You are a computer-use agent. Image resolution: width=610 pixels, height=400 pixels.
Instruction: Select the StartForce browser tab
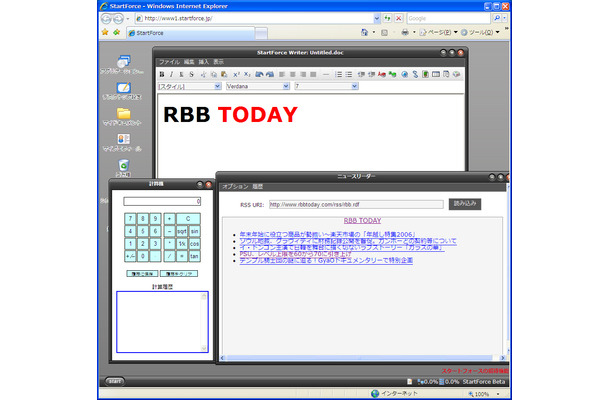191,33
